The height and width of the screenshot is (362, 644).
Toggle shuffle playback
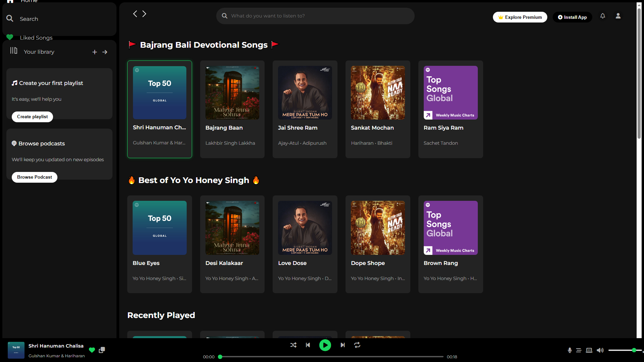[x=293, y=345]
